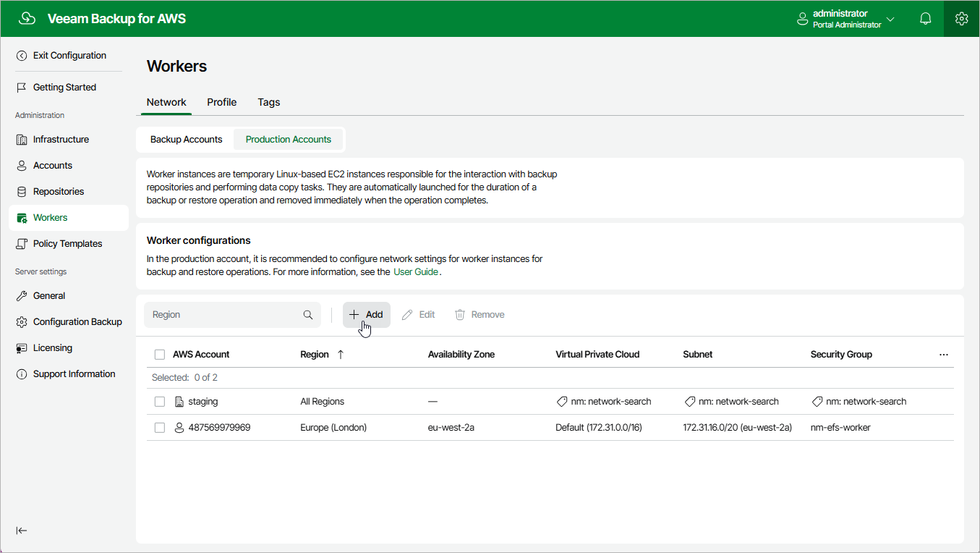The image size is (980, 553).
Task: Click the Remove button
Action: 480,315
